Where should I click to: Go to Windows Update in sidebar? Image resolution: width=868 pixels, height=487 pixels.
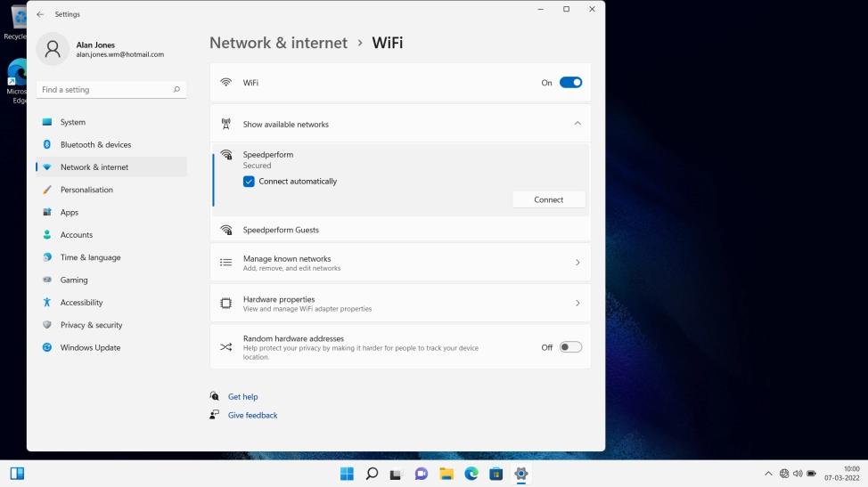point(90,347)
